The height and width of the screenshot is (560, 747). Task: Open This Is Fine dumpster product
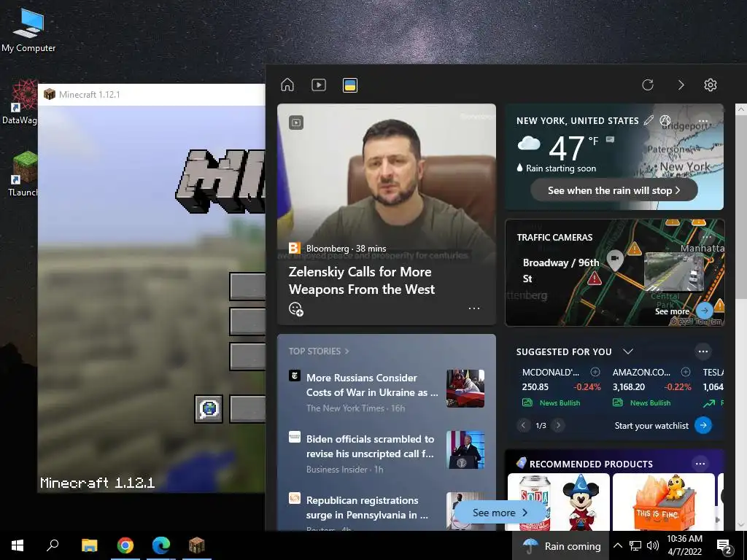click(664, 502)
